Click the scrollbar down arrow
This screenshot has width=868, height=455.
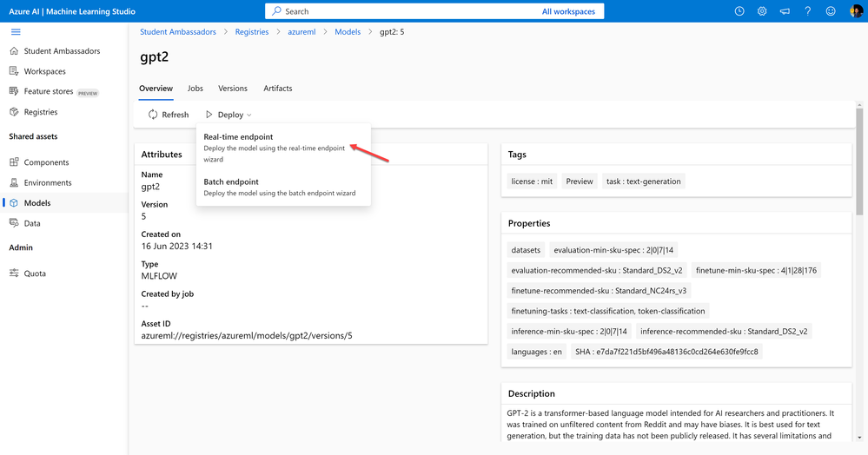[x=859, y=438]
